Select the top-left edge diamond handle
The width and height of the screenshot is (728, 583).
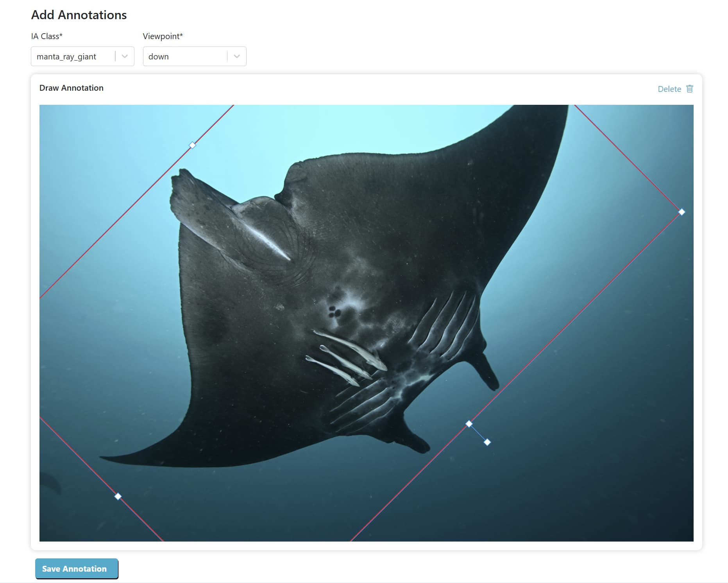pos(192,145)
